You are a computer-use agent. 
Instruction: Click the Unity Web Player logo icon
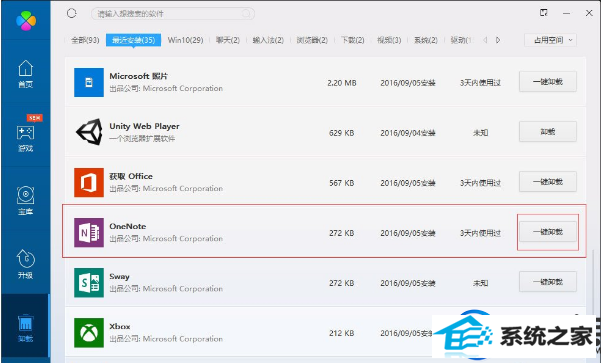[x=89, y=132]
